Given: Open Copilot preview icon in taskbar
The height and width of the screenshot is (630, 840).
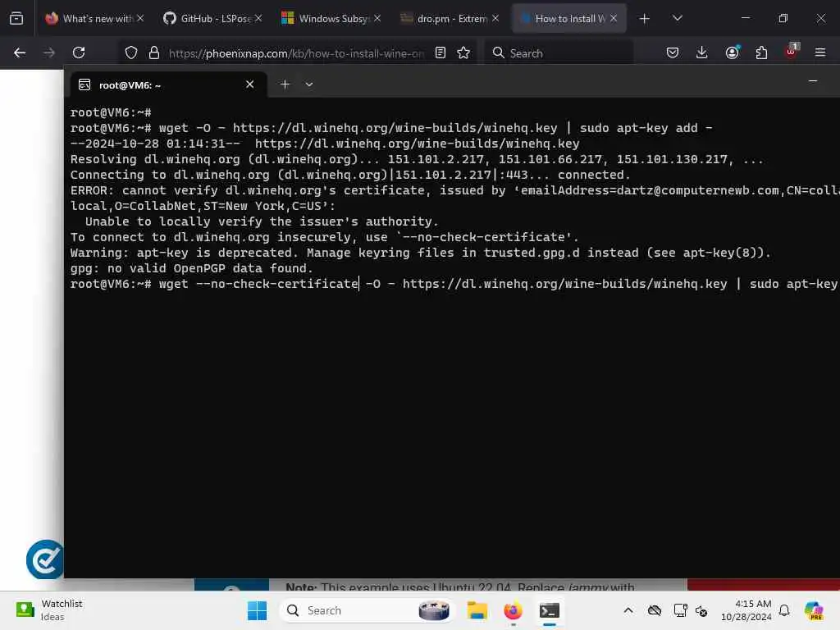Looking at the screenshot, I should (815, 610).
